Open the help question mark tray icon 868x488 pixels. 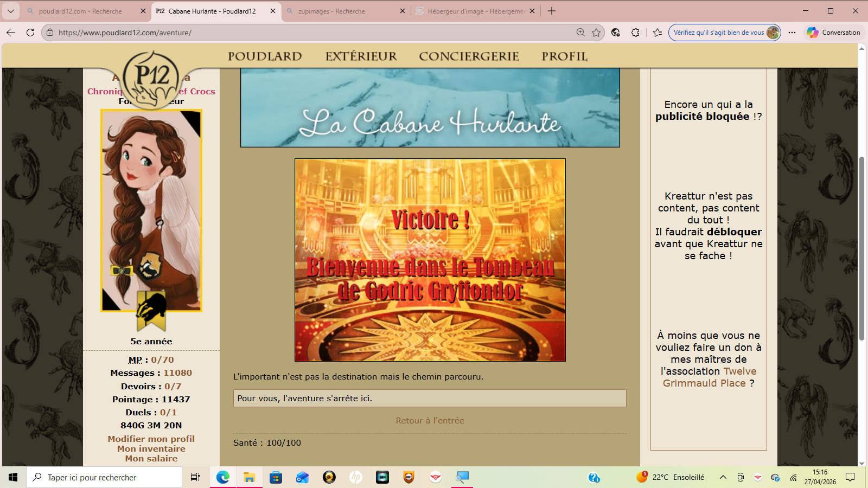coord(594,477)
